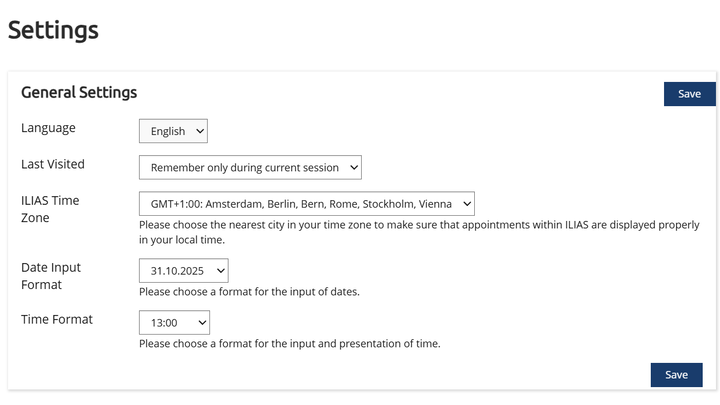This screenshot has width=720, height=405.
Task: Click the Language field label
Action: 48,128
